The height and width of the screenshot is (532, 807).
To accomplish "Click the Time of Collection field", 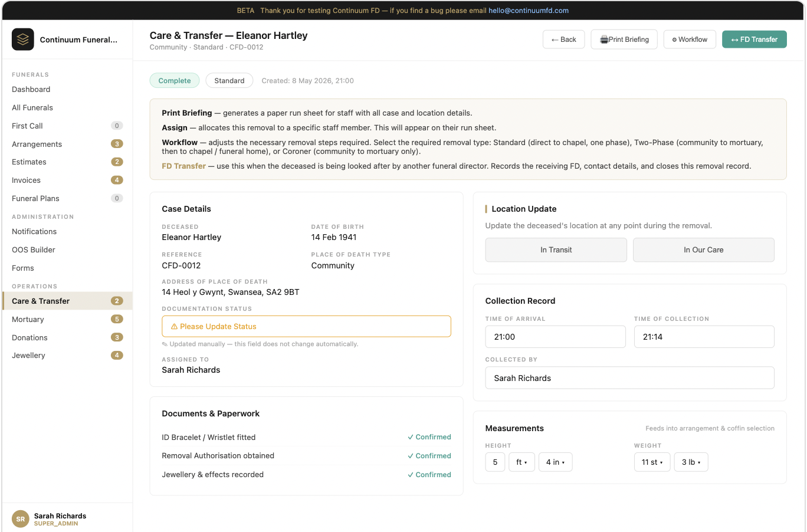I will (x=704, y=337).
